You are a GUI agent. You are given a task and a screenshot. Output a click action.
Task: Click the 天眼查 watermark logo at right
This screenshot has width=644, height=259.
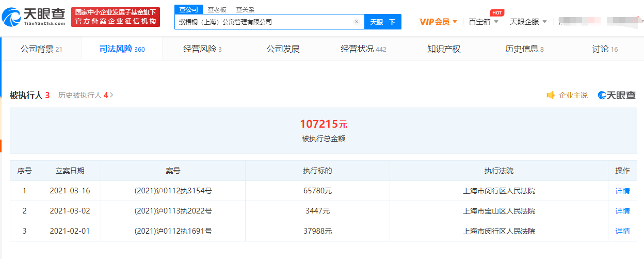[x=617, y=95]
